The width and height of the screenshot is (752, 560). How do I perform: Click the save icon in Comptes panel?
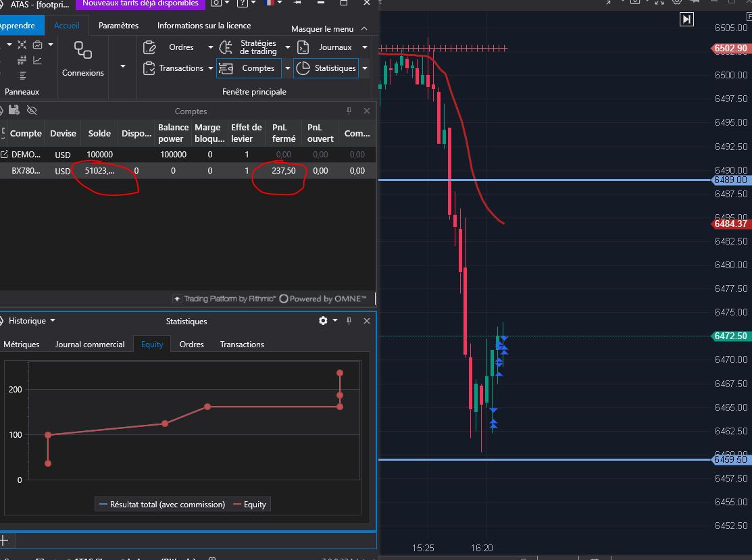[x=14, y=110]
